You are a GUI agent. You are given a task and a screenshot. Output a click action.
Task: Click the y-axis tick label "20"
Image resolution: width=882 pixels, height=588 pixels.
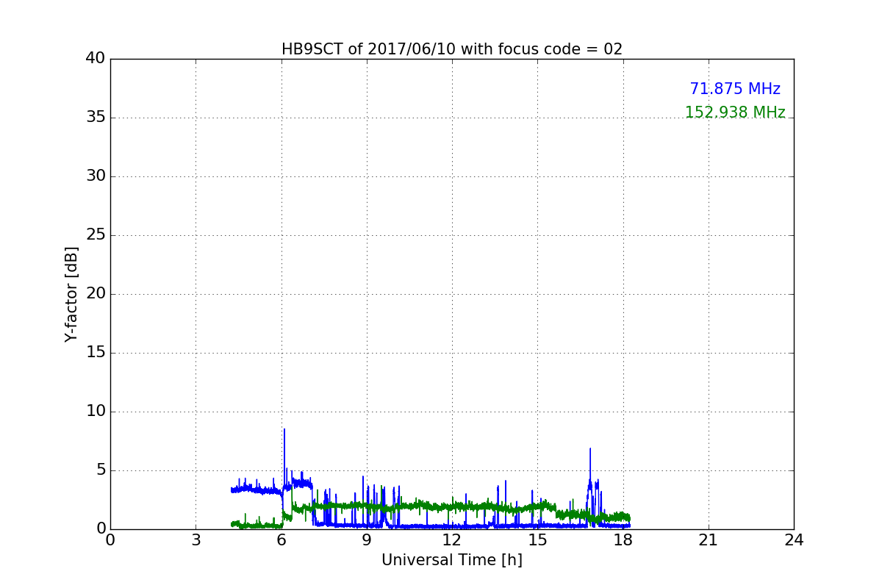pyautogui.click(x=96, y=294)
